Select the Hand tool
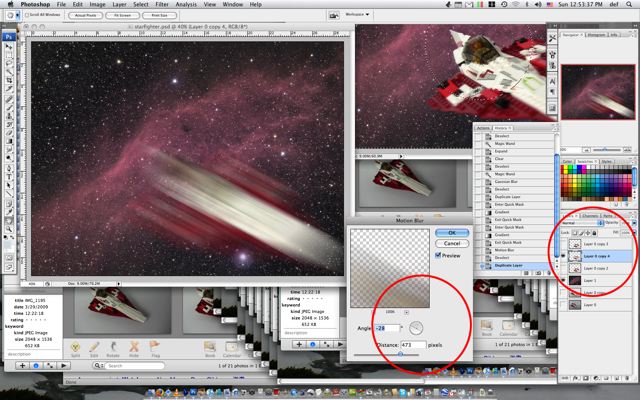This screenshot has height=400, width=640. pos(9,220)
